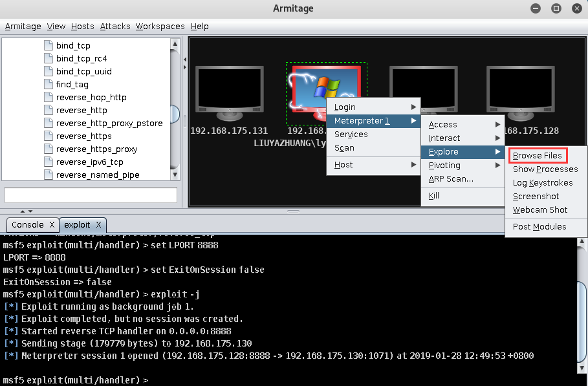Select the host icon 192.168.175.131
This screenshot has height=386, width=588.
tap(230, 94)
